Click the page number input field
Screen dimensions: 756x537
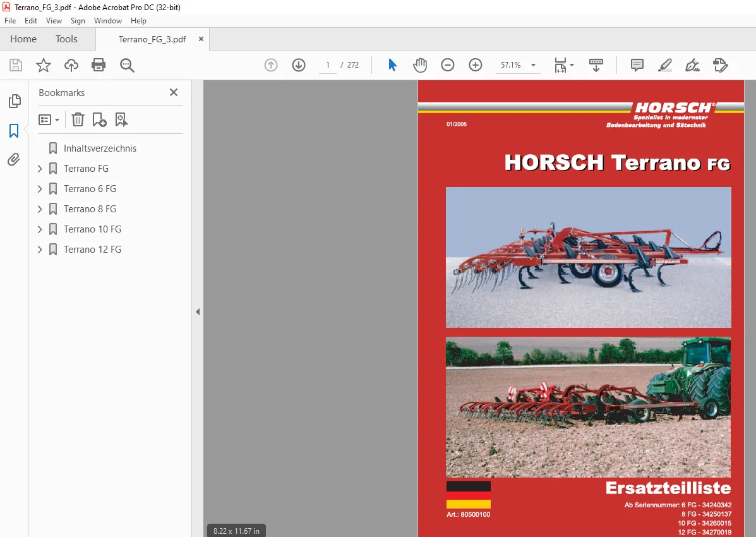click(328, 65)
